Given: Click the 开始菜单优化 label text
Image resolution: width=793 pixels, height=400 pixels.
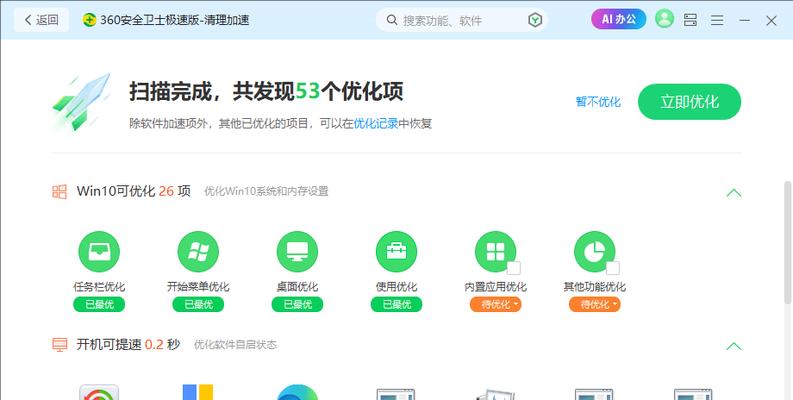Looking at the screenshot, I should point(198,287).
